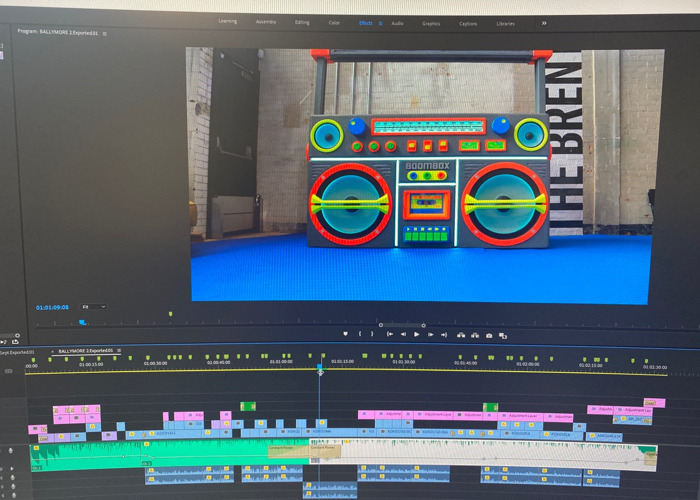Click the Lift button in transport bar
The height and width of the screenshot is (500, 700).
pyautogui.click(x=460, y=336)
